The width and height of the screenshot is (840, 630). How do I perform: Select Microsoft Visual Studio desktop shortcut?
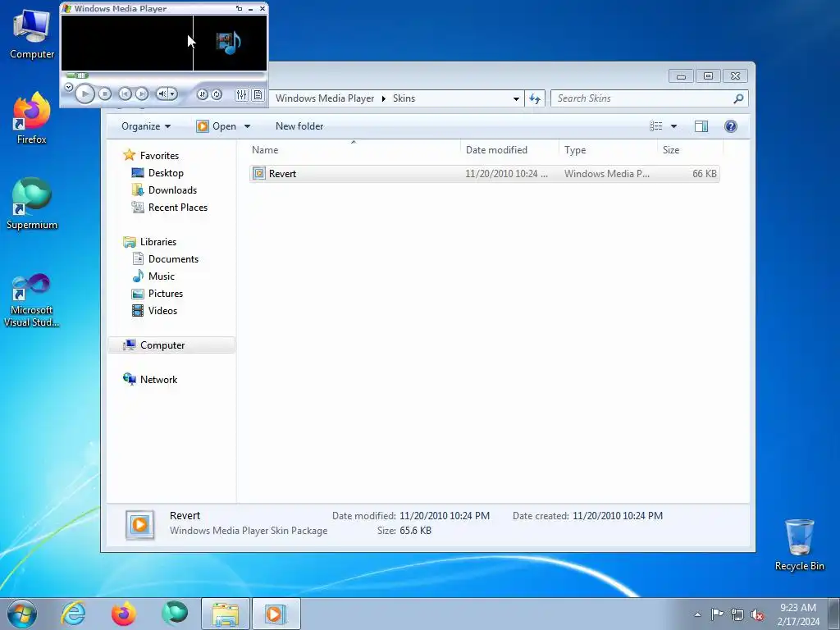point(32,300)
